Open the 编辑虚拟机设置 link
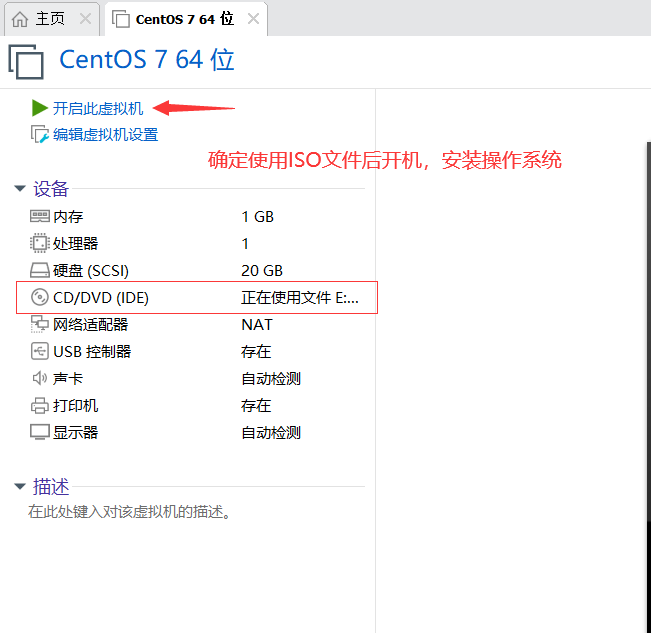This screenshot has width=651, height=633. [x=105, y=134]
